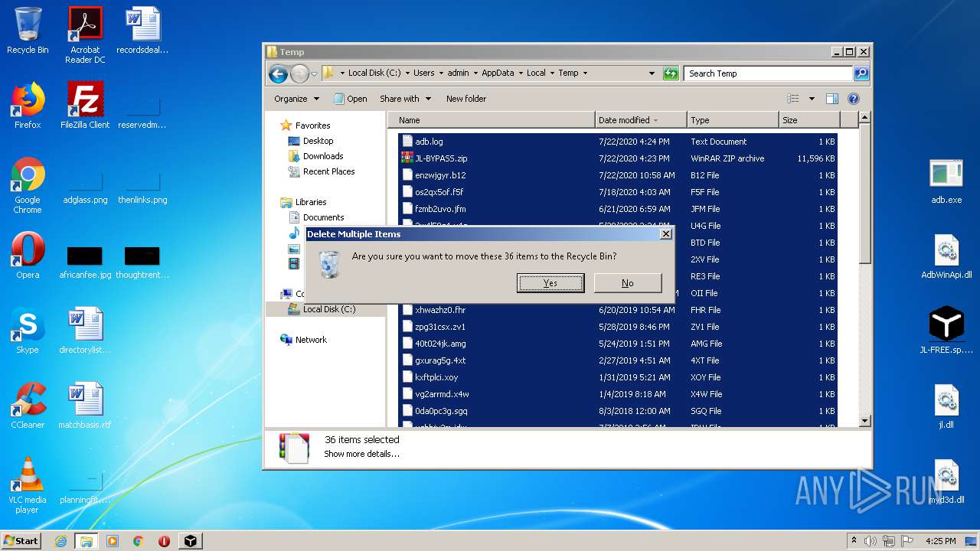Click the forward navigation arrow
This screenshot has height=551, width=980.
pos(299,73)
